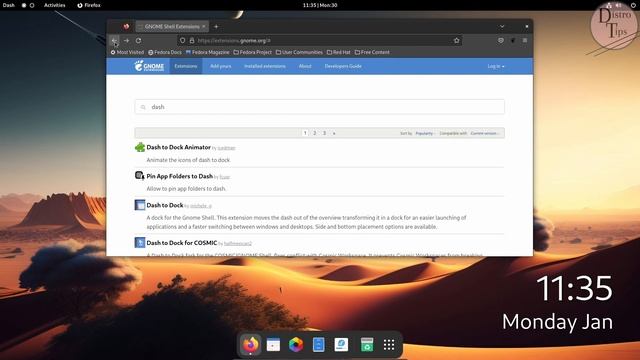The height and width of the screenshot is (360, 640).
Task: Open Activities in the top bar
Action: click(x=54, y=5)
